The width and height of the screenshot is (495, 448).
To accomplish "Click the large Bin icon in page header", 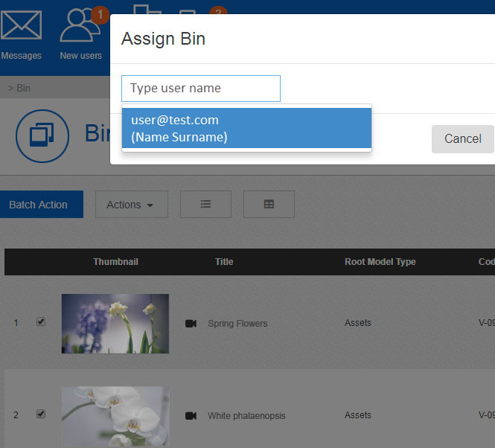I will (42, 135).
